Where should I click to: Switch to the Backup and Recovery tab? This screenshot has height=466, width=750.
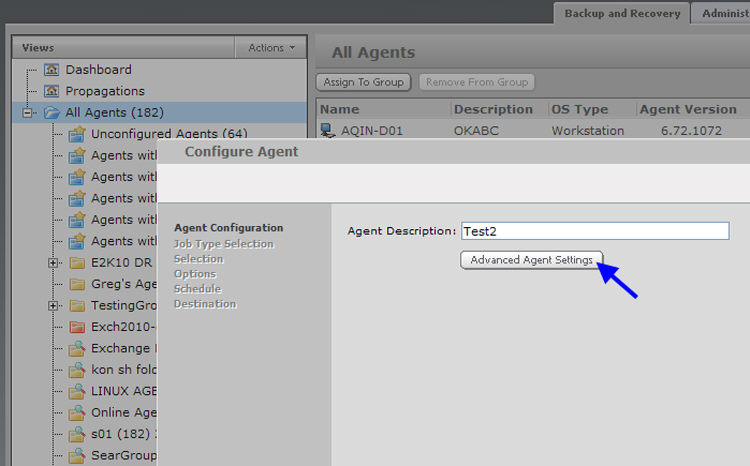tap(621, 13)
